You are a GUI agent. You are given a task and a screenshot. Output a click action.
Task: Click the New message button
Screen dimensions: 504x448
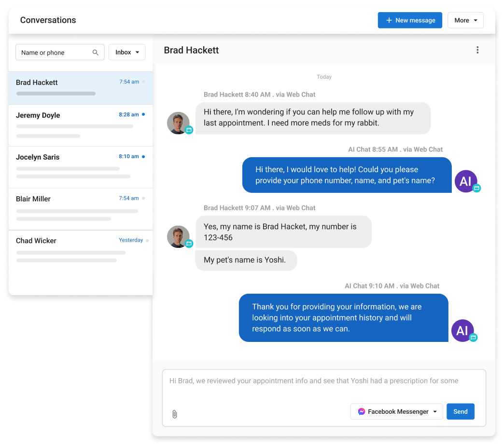point(410,20)
